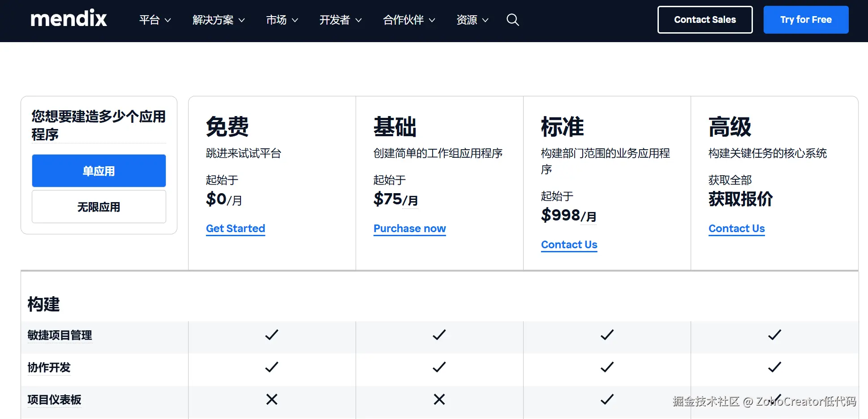The image size is (868, 419).
Task: Click the 构建部门范围的业务应用程序 description
Action: (606, 161)
